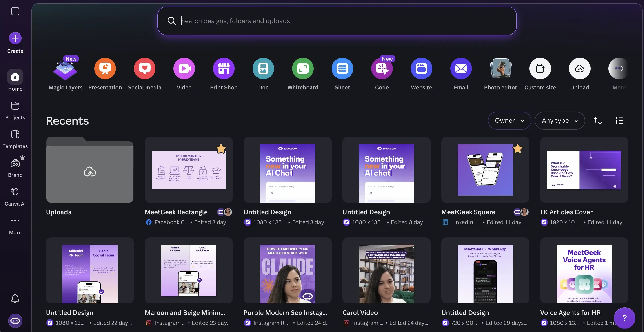Open the notifications bell

click(15, 298)
